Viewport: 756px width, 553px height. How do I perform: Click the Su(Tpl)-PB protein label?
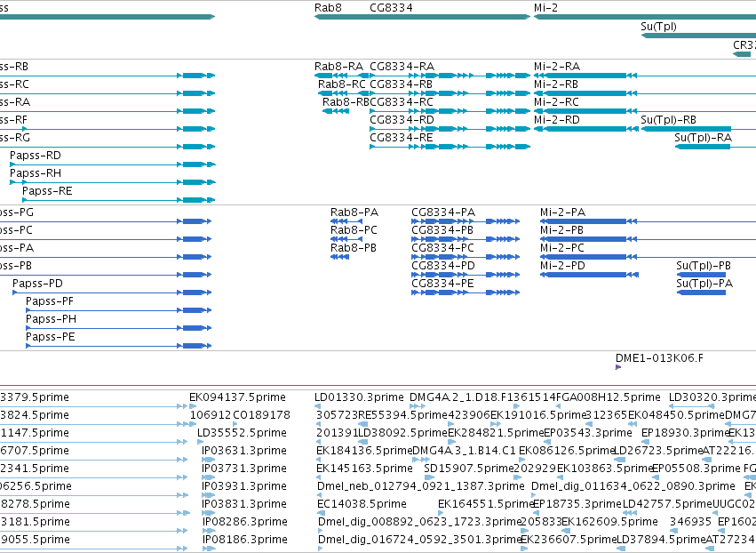[704, 267]
